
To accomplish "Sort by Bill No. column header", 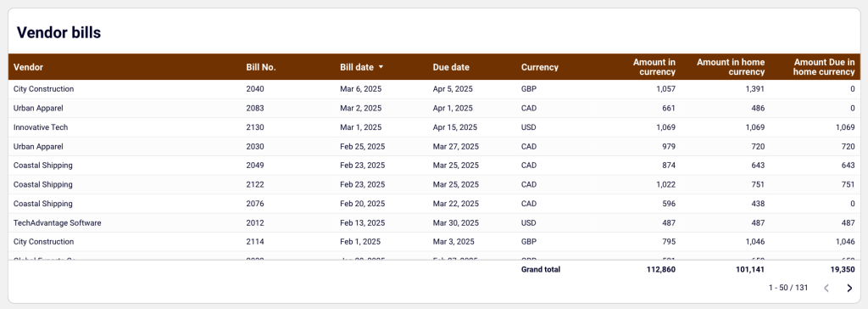I will [261, 67].
